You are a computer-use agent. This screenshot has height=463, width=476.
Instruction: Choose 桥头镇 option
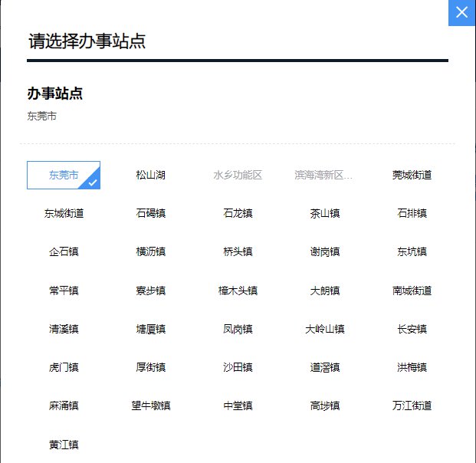238,251
